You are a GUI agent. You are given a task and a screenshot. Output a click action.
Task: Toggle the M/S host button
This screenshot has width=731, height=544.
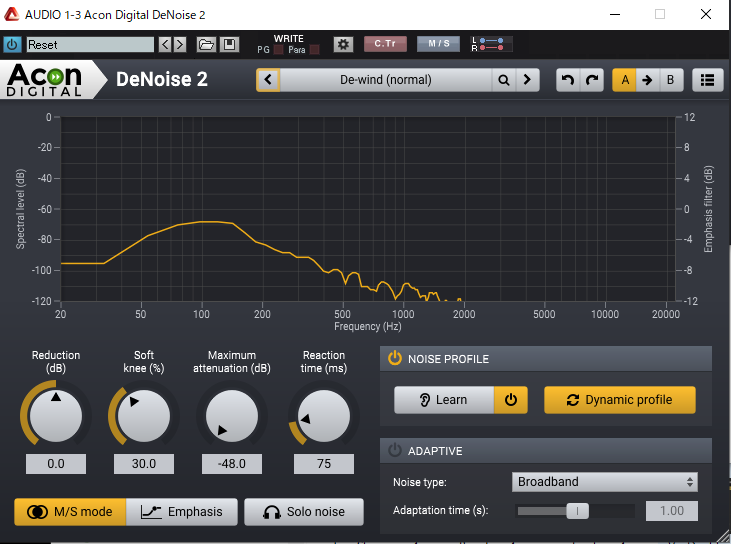(x=438, y=44)
